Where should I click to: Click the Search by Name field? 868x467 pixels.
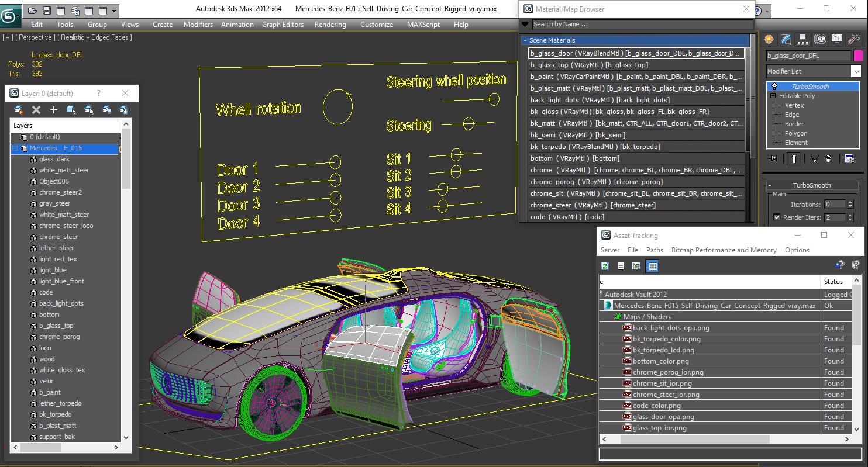click(x=642, y=25)
